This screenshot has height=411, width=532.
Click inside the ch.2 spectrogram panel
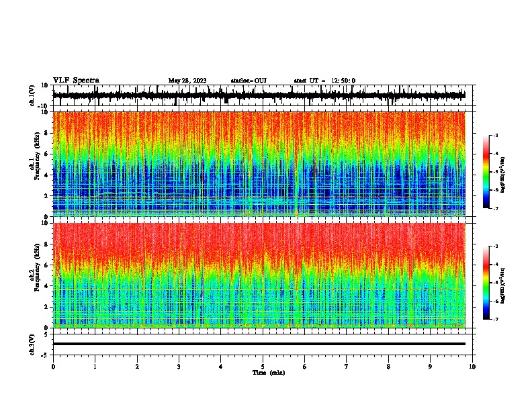pos(259,275)
